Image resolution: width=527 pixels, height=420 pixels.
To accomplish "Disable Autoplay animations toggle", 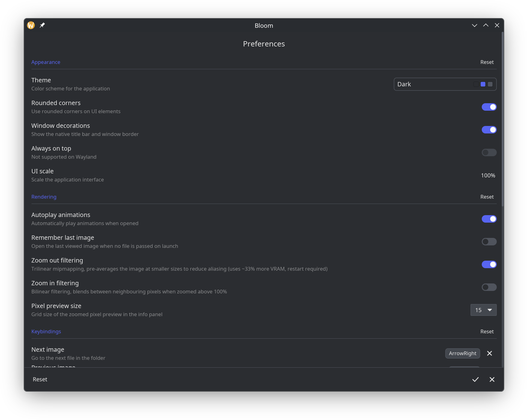I will (489, 219).
